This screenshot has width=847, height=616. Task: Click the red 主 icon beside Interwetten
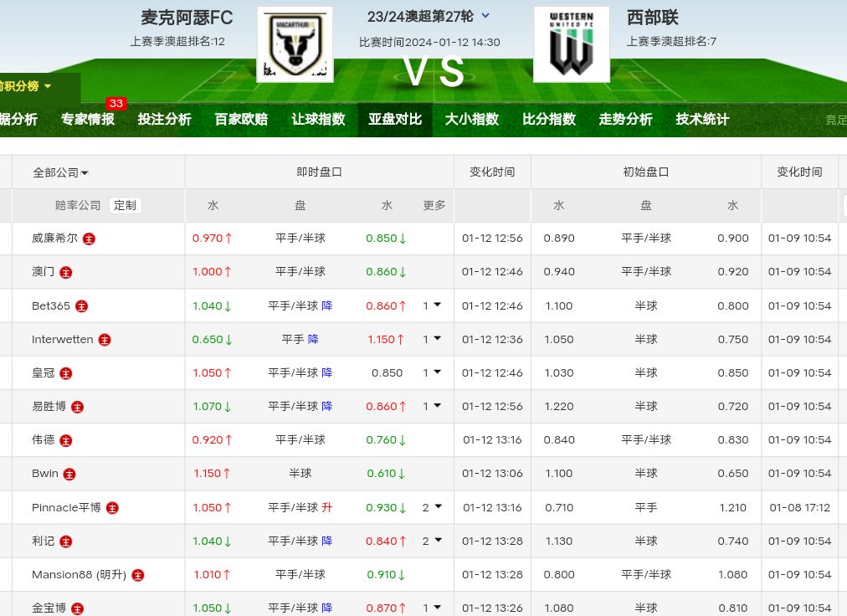[105, 340]
